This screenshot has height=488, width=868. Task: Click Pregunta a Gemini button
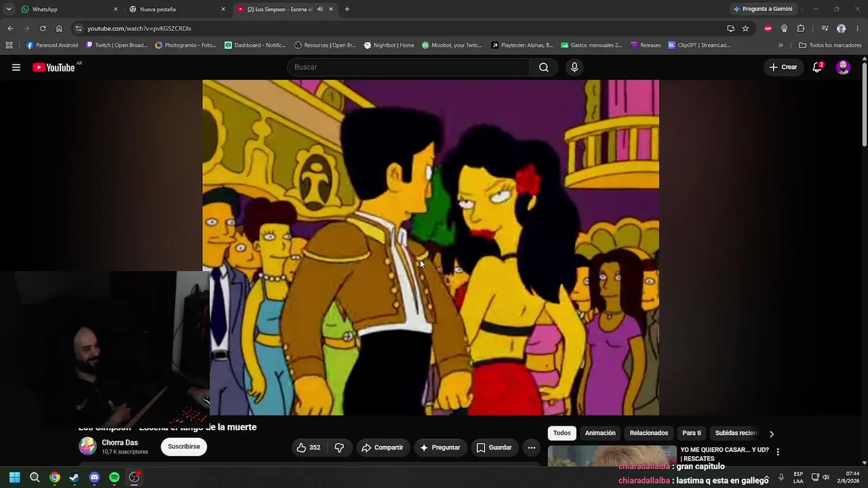pos(762,9)
